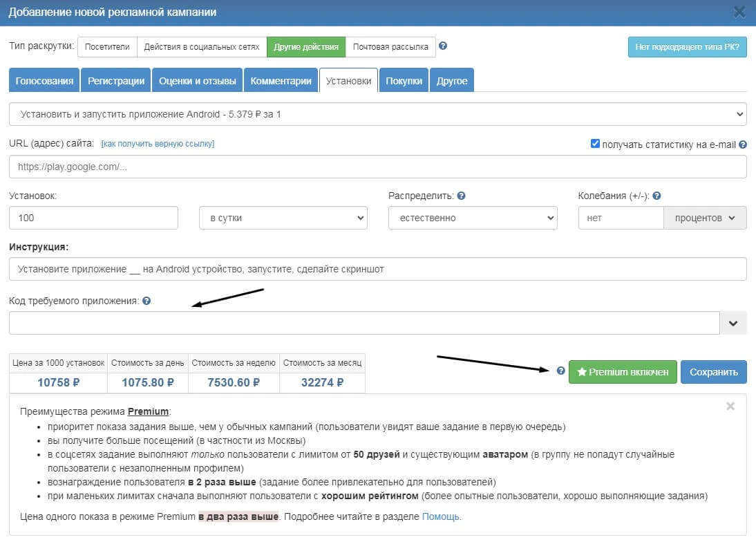This screenshot has width=756, height=560.
Task: Click help icon beside Код требуемого приложения
Action: pyautogui.click(x=147, y=301)
